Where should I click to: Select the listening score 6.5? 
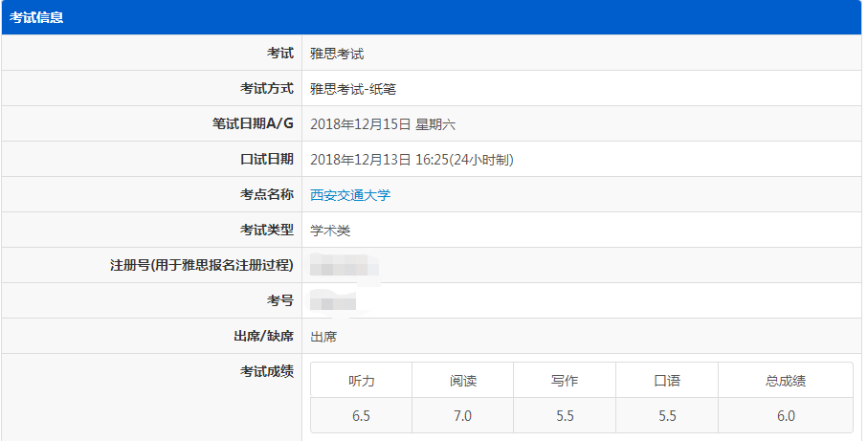(x=361, y=416)
